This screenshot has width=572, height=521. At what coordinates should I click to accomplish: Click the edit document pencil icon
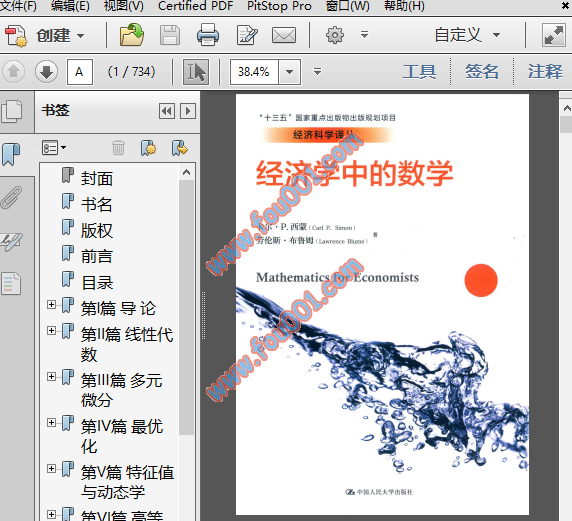click(x=247, y=35)
